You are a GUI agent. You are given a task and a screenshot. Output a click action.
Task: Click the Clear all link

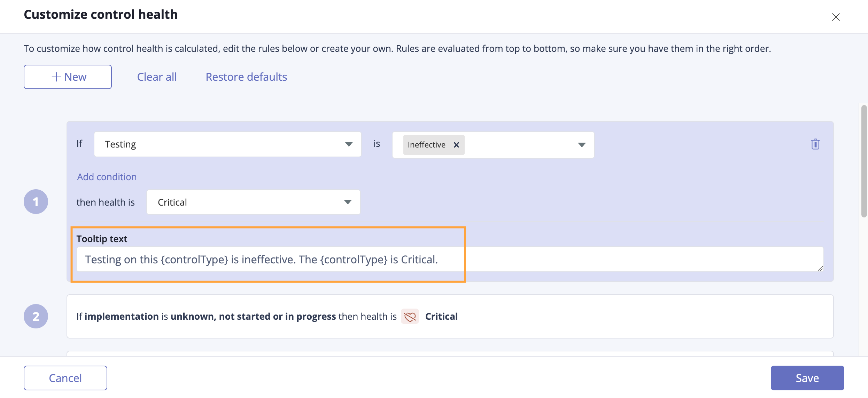click(157, 77)
